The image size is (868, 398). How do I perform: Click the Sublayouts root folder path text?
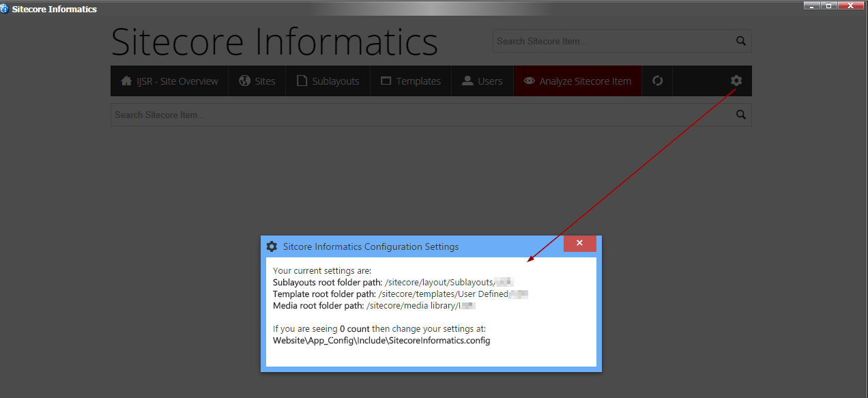click(393, 282)
